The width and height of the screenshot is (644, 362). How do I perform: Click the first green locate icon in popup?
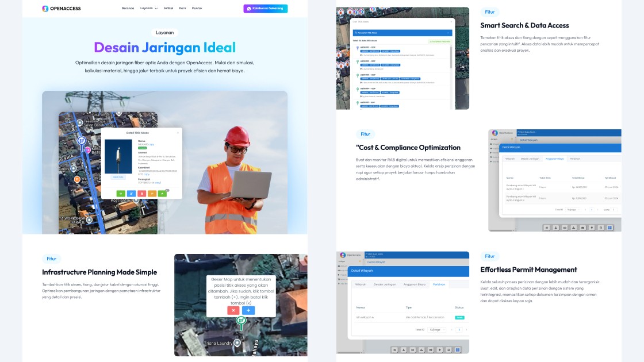[121, 194]
